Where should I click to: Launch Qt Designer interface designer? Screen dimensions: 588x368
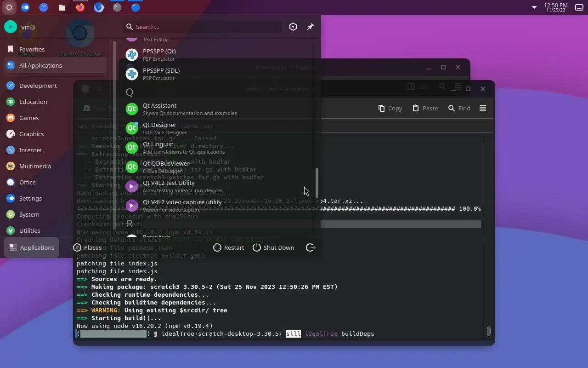click(x=216, y=128)
